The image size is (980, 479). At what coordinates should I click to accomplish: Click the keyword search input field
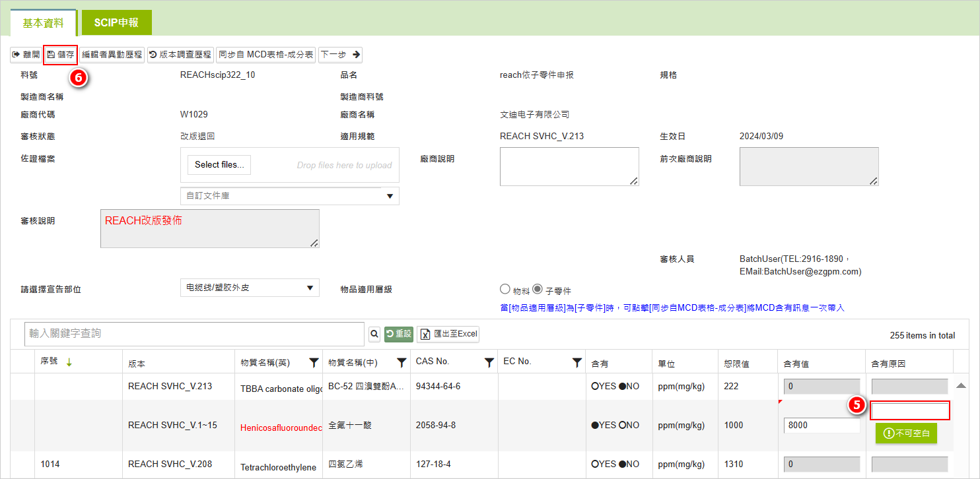[194, 334]
